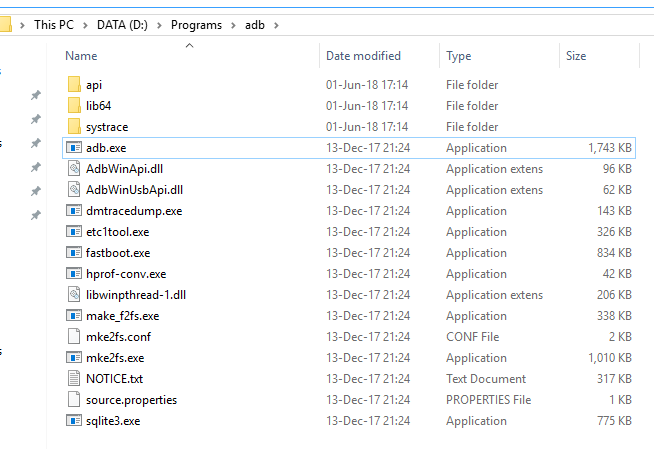Click the 775 KB size of sqlite3.exe

click(x=614, y=421)
